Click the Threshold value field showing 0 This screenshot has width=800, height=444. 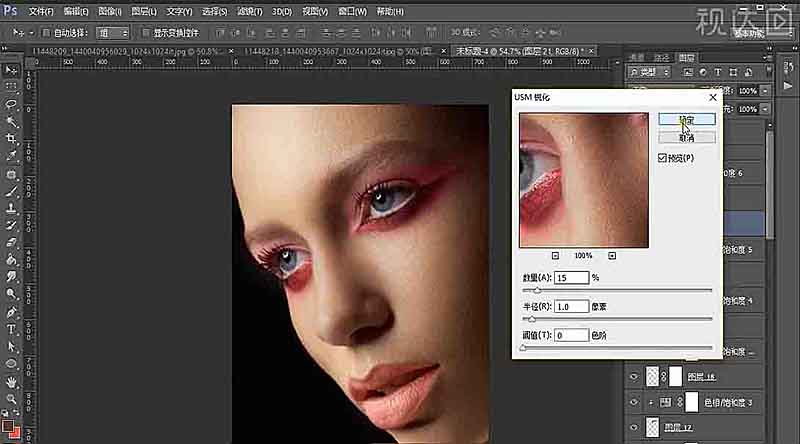coord(571,335)
